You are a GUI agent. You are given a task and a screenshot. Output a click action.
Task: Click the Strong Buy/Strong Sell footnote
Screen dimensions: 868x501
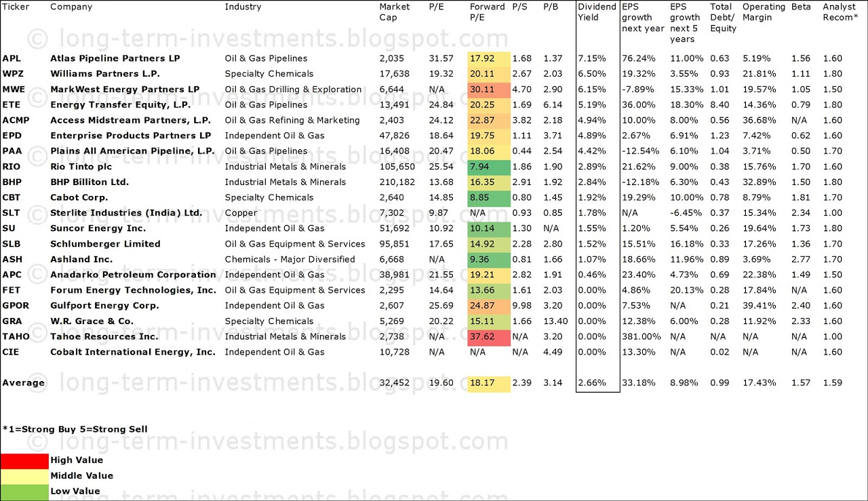tap(75, 429)
